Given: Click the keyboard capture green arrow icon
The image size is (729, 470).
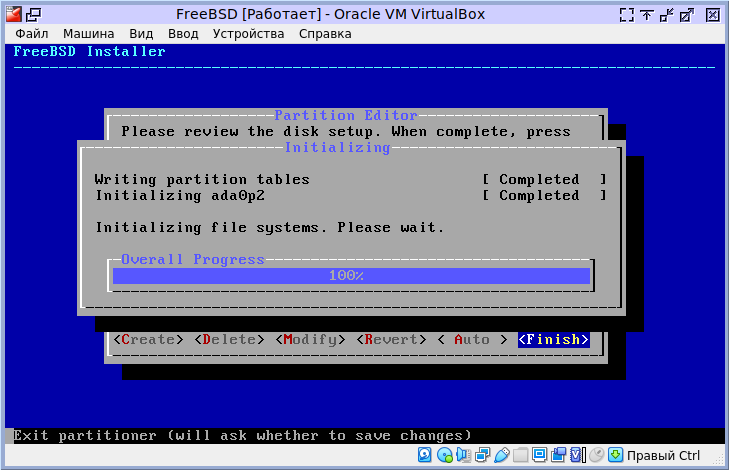Looking at the screenshot, I should coord(616,455).
